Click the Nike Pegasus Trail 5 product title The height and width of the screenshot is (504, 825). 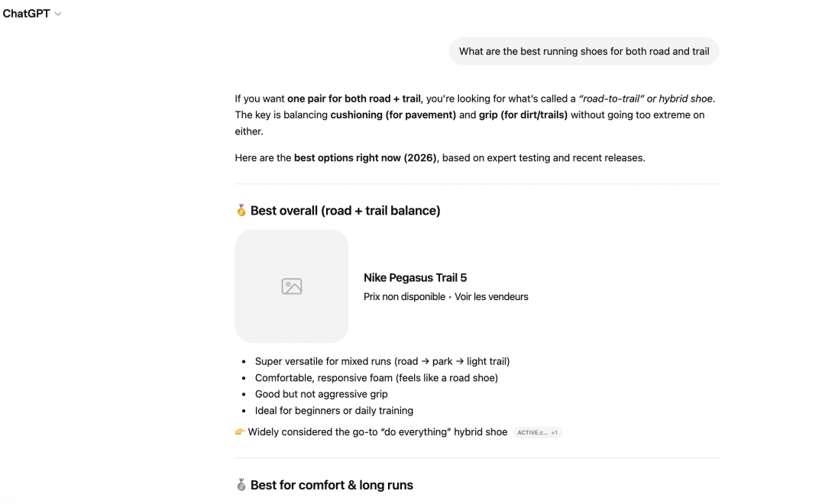tap(415, 278)
